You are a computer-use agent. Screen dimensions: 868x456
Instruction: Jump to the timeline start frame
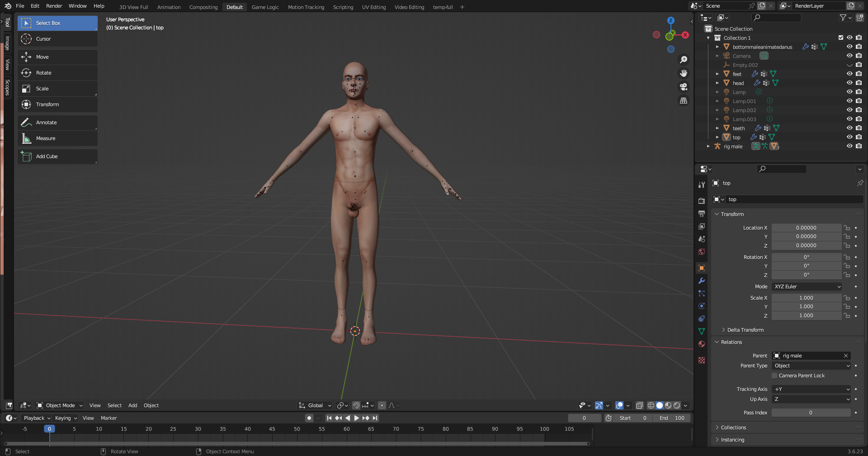coord(329,418)
